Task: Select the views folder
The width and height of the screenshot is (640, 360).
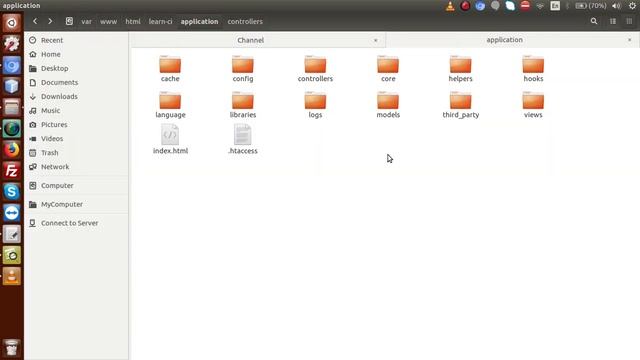Action: tap(533, 105)
